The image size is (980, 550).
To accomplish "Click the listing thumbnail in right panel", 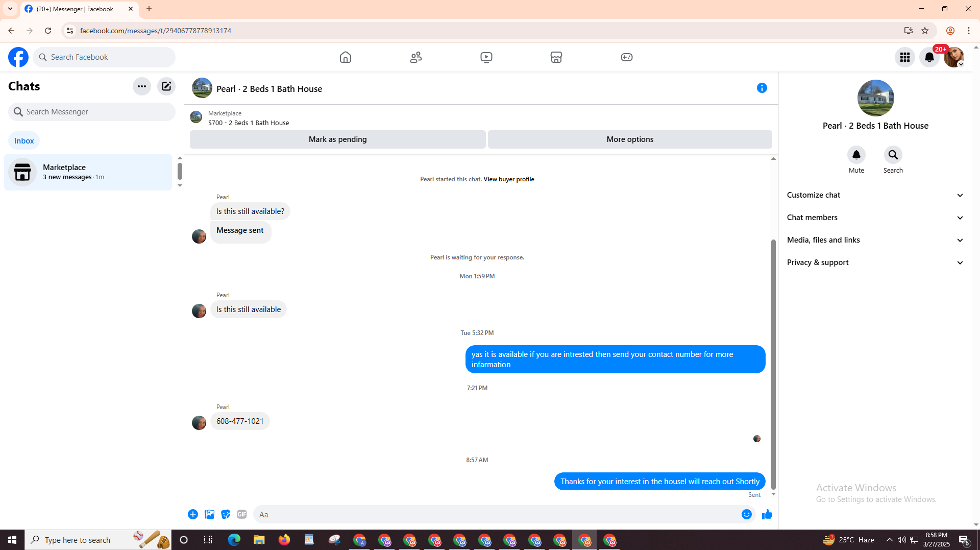I will (x=876, y=98).
